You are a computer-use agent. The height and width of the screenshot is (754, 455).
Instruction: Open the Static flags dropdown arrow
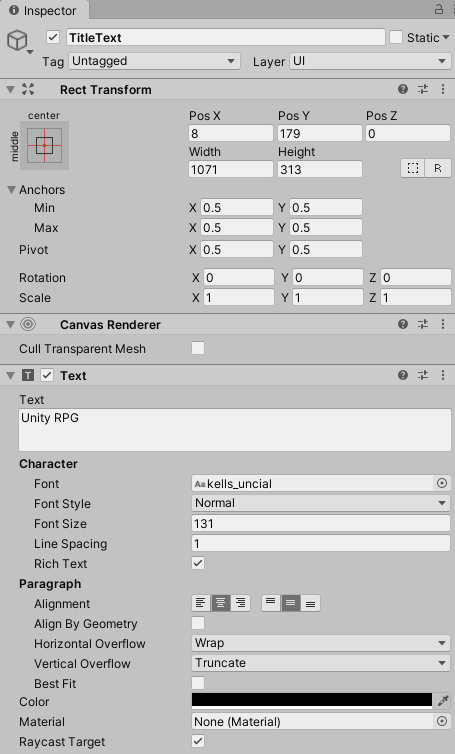(446, 37)
